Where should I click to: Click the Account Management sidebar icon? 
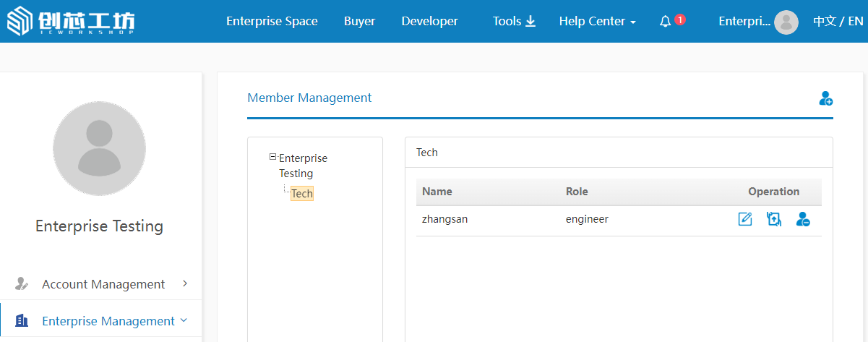coord(22,284)
